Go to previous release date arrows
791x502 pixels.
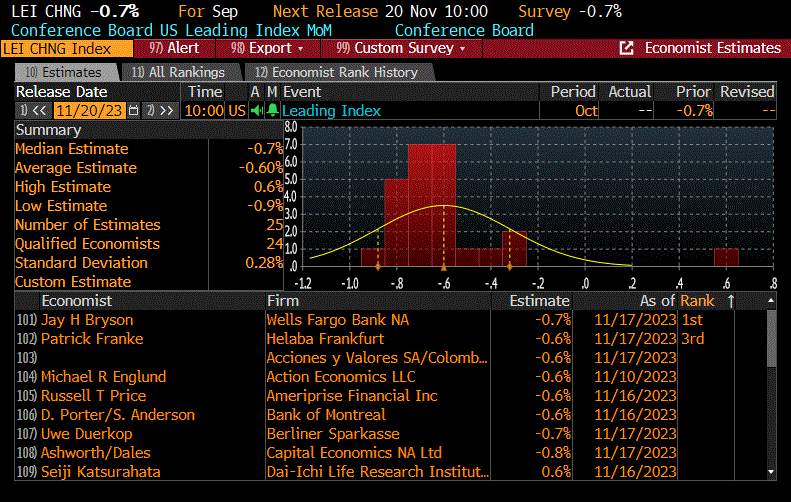click(39, 110)
